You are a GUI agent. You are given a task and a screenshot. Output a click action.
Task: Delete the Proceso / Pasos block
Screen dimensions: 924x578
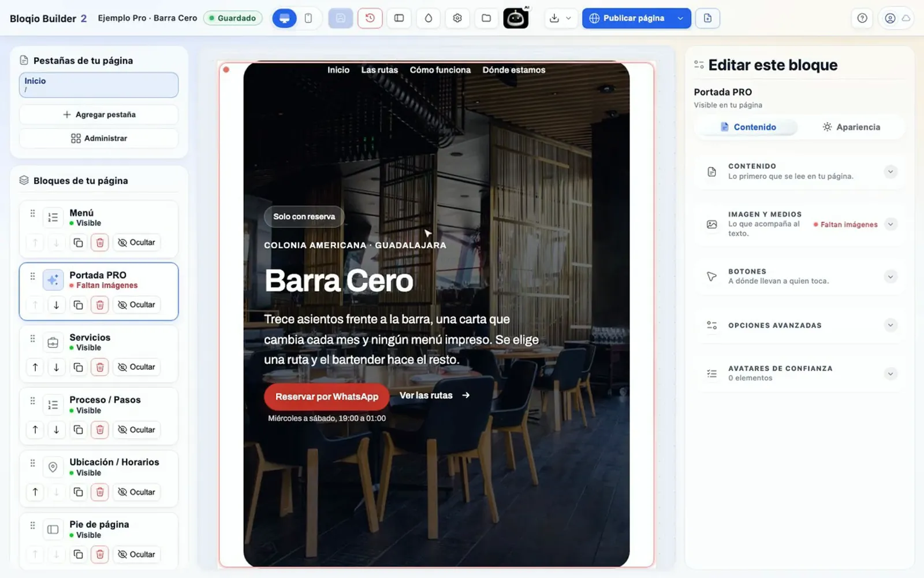[100, 430]
